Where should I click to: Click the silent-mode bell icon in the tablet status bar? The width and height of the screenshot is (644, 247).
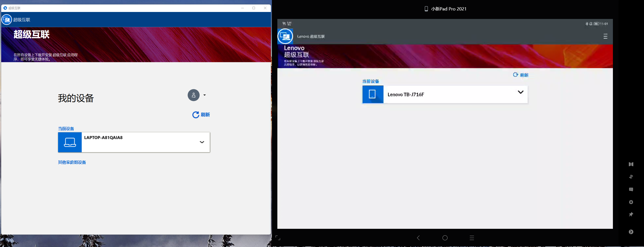pos(591,24)
